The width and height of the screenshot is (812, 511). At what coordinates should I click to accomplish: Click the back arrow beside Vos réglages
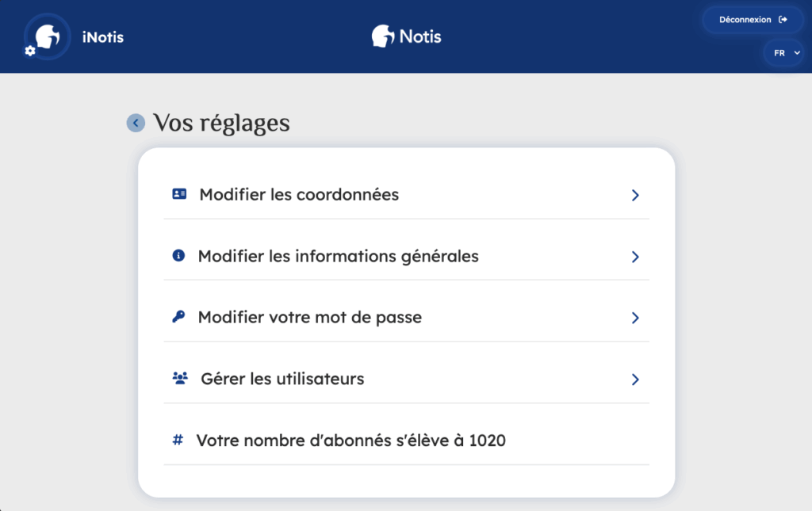(x=136, y=123)
